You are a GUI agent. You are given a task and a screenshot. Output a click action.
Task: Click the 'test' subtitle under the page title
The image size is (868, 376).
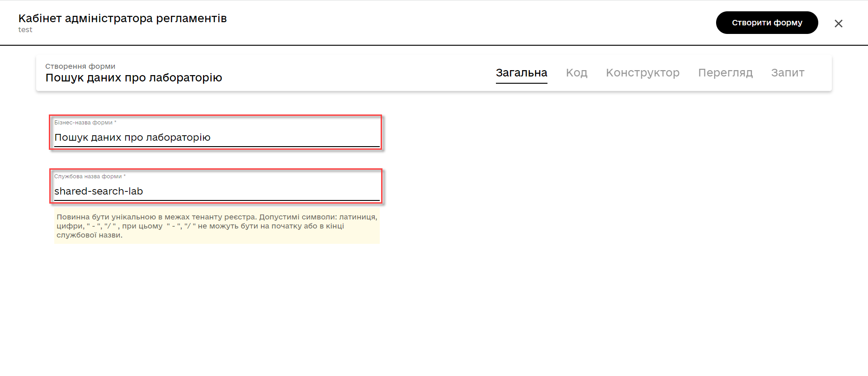tap(25, 30)
